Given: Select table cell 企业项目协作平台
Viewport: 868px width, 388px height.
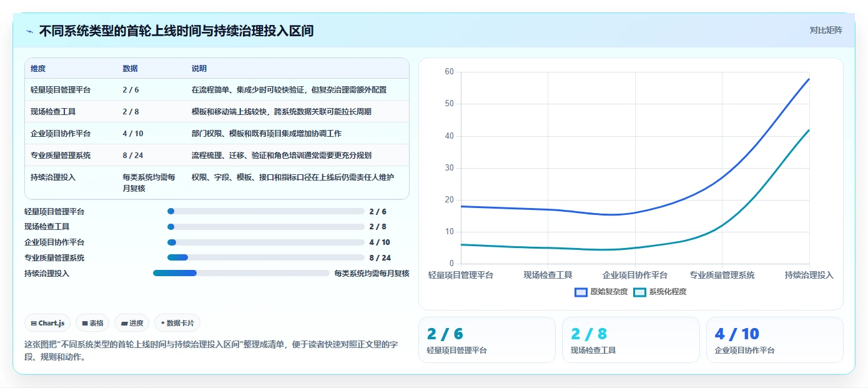Looking at the screenshot, I should coord(61,134).
